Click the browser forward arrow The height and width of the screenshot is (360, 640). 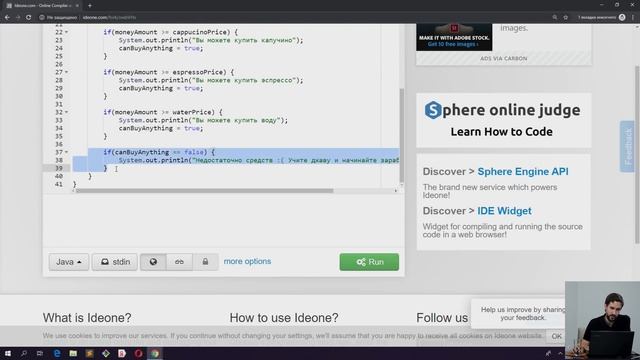coord(18,18)
